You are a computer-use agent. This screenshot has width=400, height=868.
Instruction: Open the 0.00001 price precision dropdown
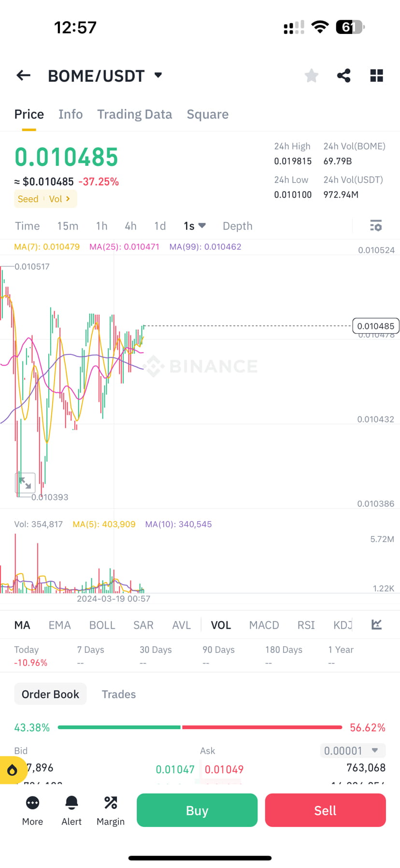(352, 750)
